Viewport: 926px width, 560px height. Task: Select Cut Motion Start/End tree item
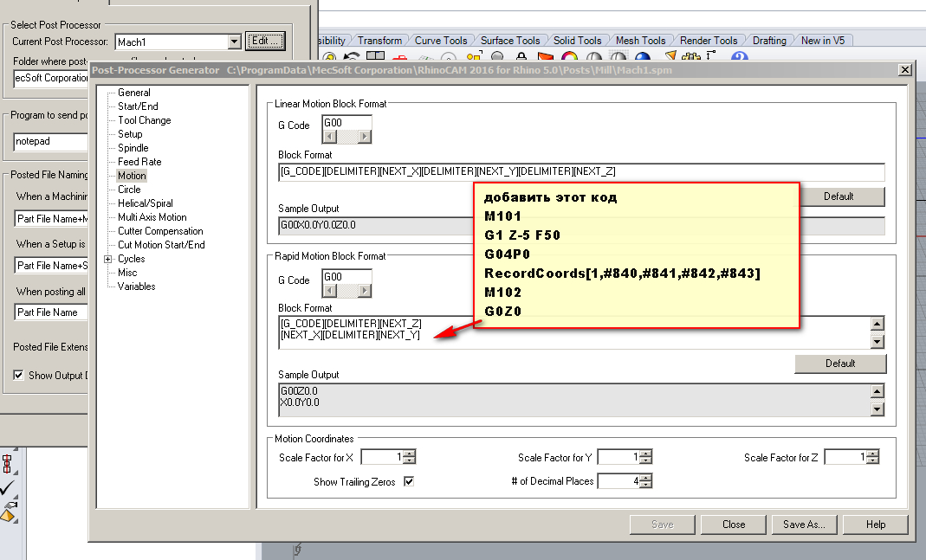tap(161, 245)
